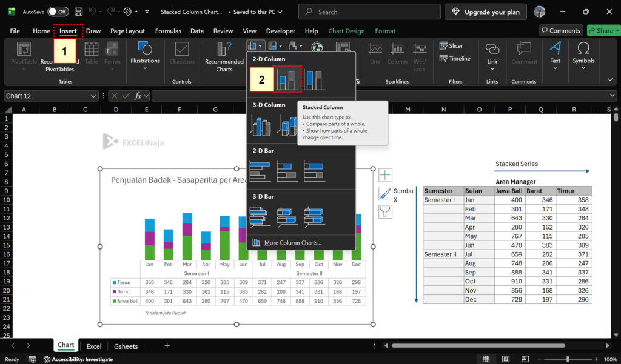
Task: Open the Chart Filters funnel button
Action: point(385,212)
